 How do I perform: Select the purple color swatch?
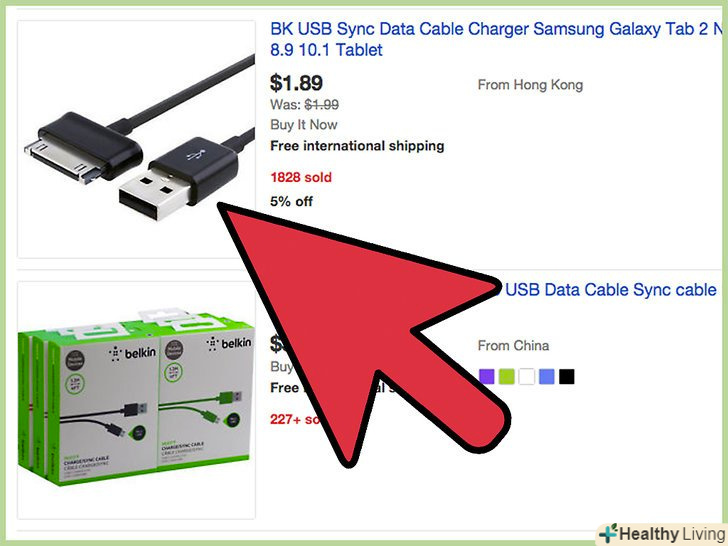pos(487,377)
